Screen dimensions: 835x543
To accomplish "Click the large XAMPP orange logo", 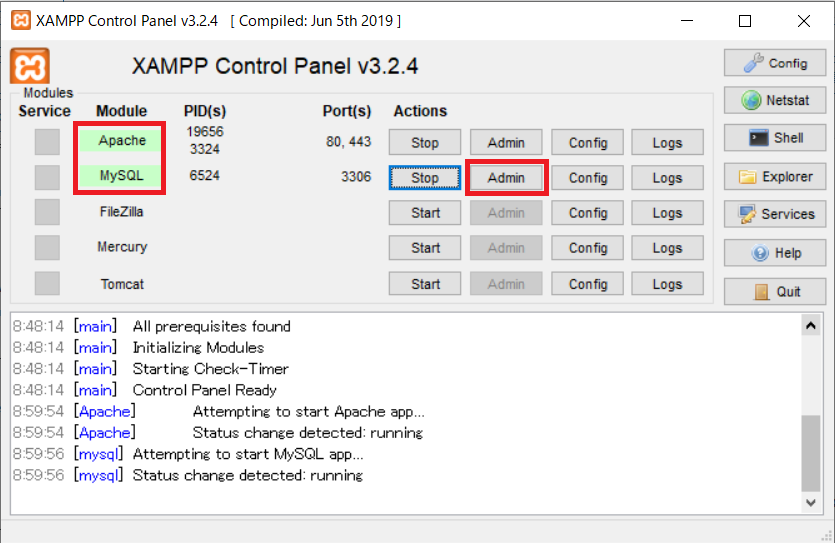I will coord(30,66).
